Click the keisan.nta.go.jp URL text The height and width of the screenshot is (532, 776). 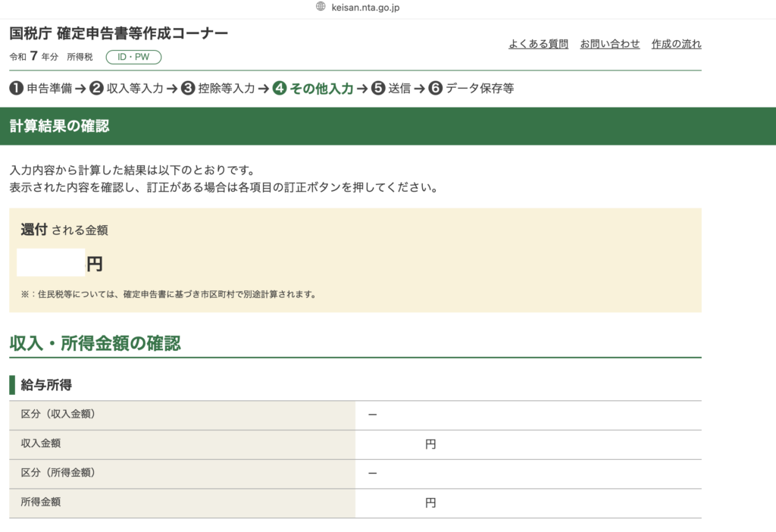[365, 7]
